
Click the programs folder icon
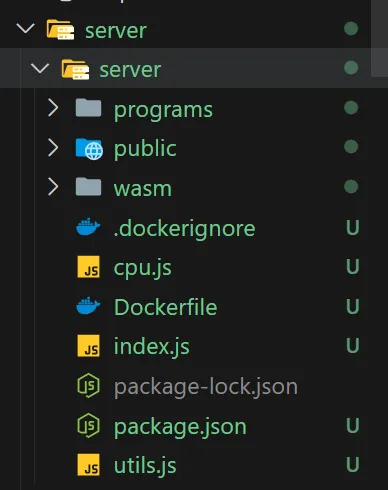click(88, 108)
